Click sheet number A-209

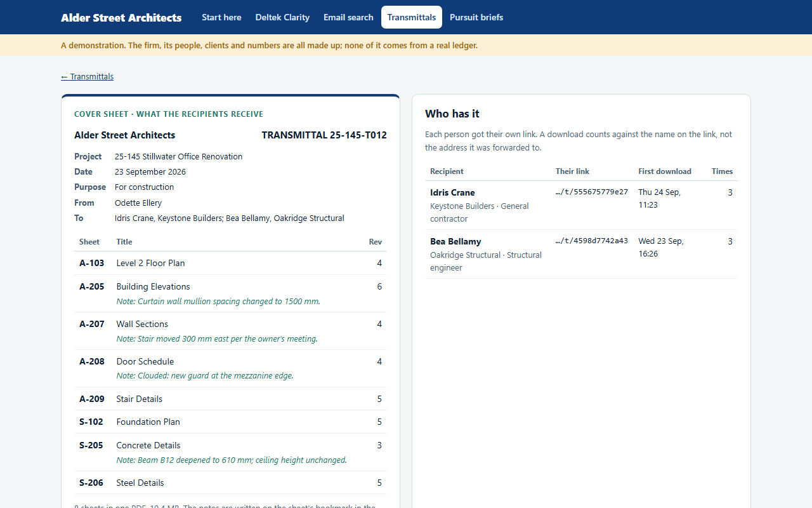point(92,399)
